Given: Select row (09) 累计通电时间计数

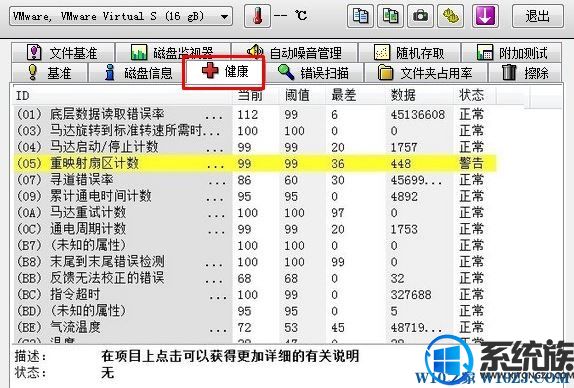Looking at the screenshot, I should 254,196.
